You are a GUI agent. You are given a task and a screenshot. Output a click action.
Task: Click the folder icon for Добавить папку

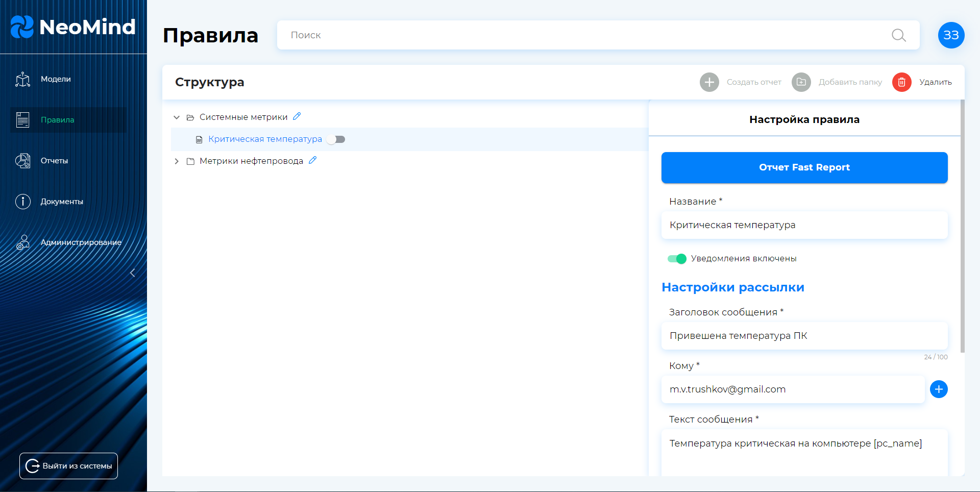pyautogui.click(x=801, y=82)
